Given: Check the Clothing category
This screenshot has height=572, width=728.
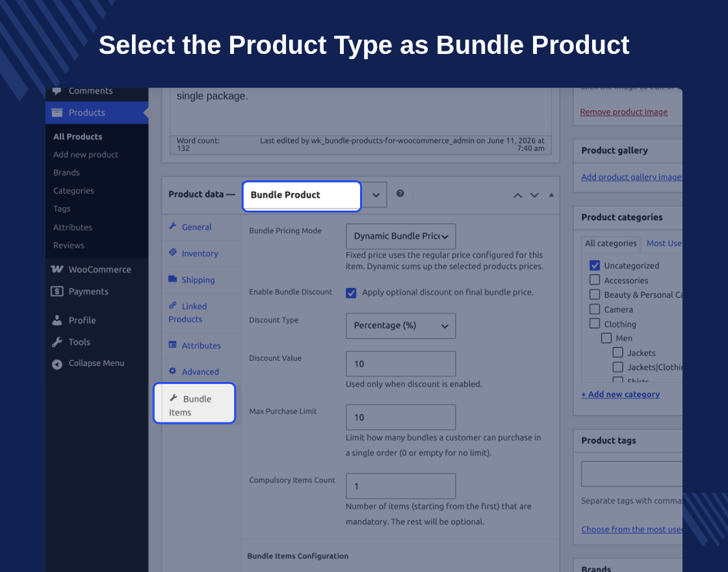Looking at the screenshot, I should click(x=595, y=323).
